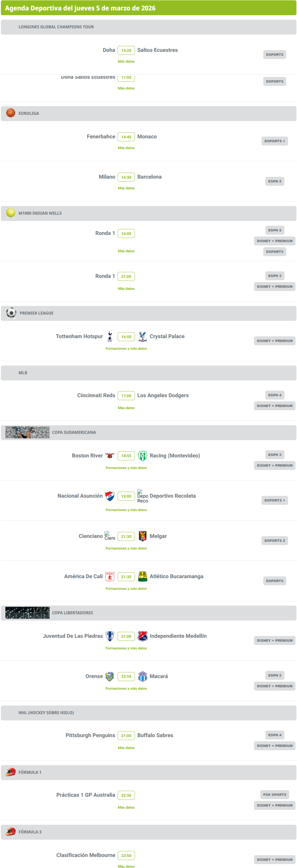Screen dimensions: 297x868
Task: Click the Crystal Palace crest
Action: [143, 336]
